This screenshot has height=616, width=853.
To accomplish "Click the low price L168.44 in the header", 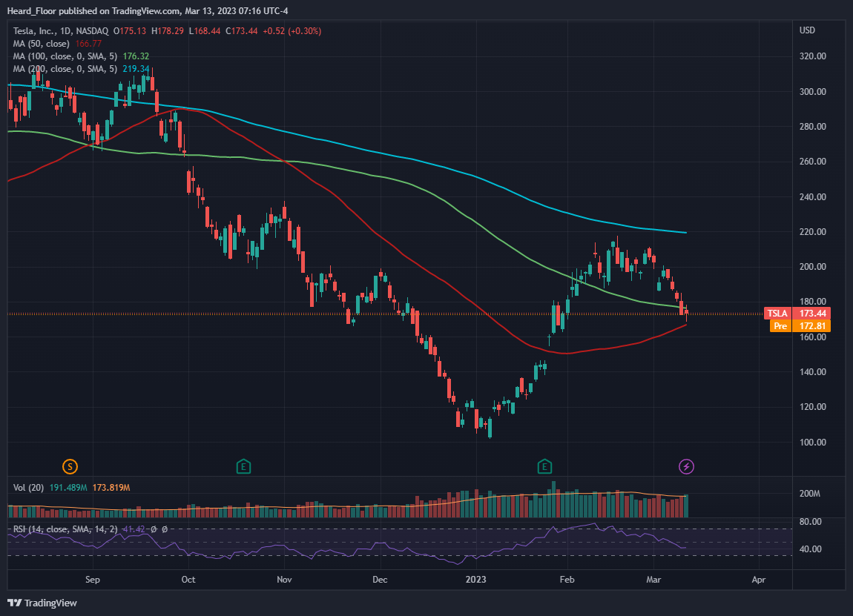I will tap(205, 31).
